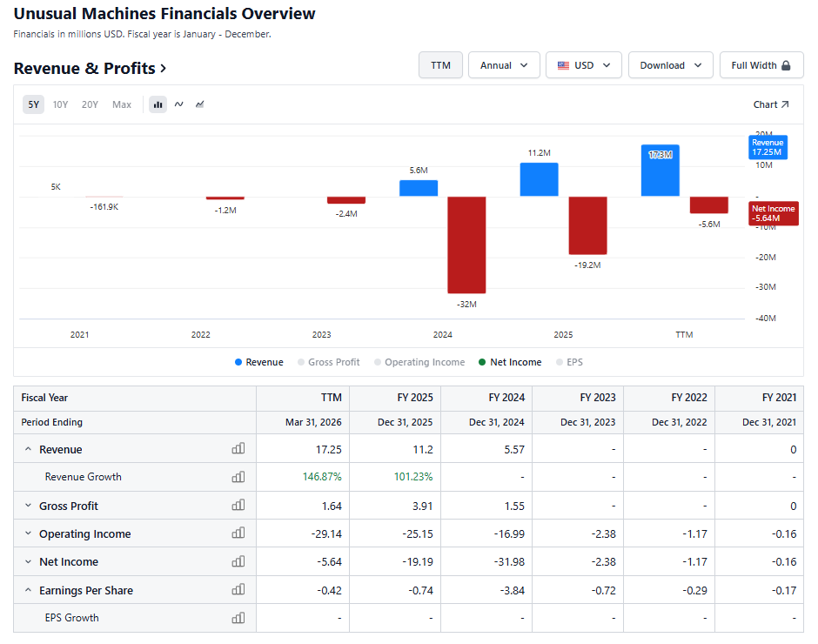The image size is (818, 644).
Task: Open the Revenue & Profits heading link
Action: click(90, 69)
